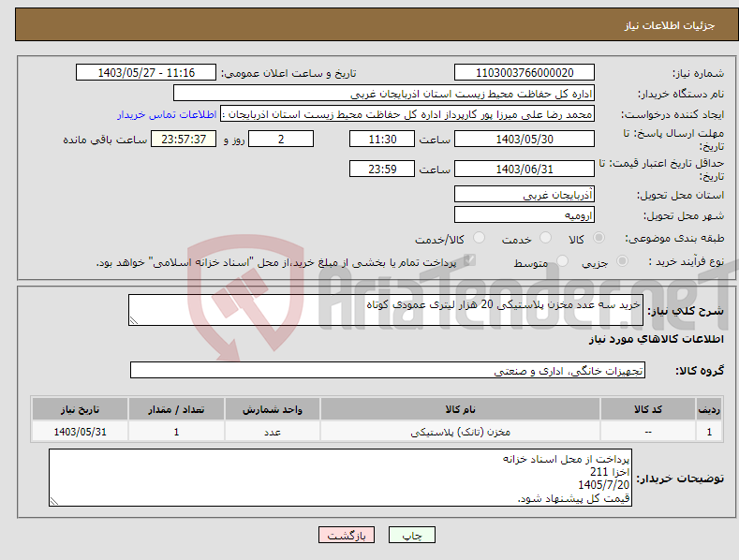Click the announcement date field 1403/05/27 - 11:16
This screenshot has height=560, width=739.
[x=146, y=73]
